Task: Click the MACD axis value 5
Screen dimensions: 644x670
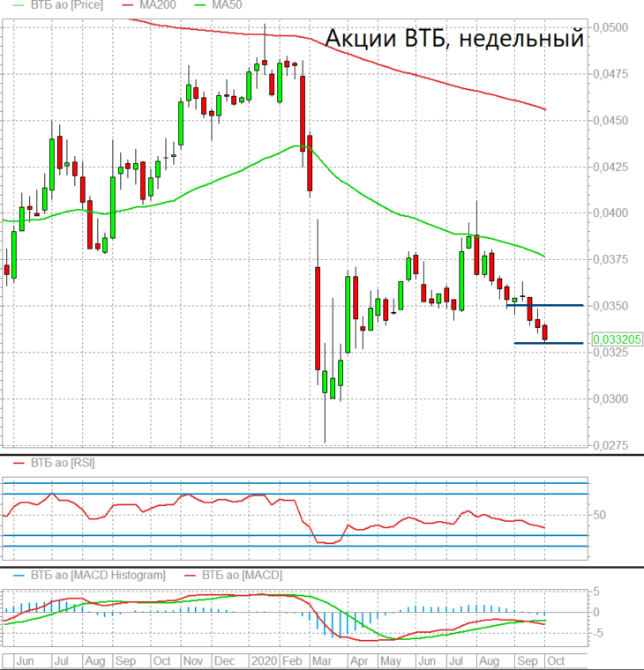Action: pyautogui.click(x=596, y=592)
